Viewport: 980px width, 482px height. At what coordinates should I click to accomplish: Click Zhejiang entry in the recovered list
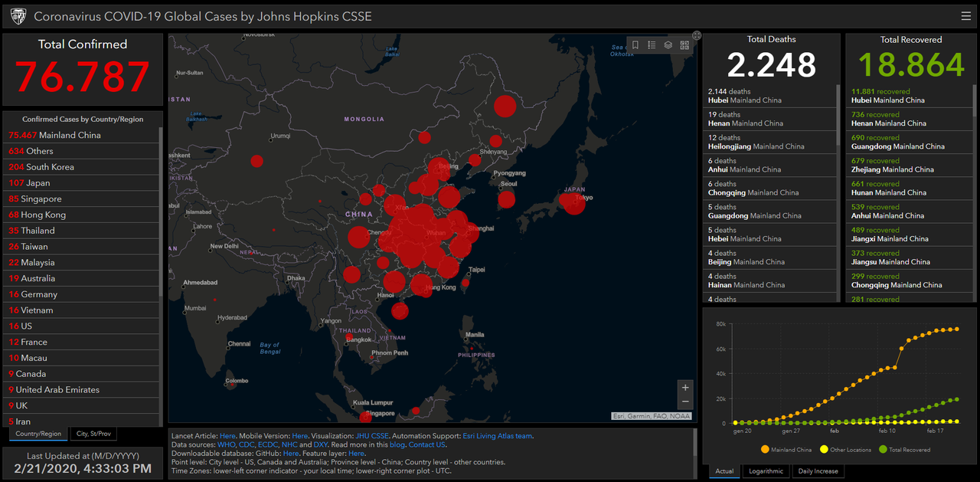click(910, 165)
